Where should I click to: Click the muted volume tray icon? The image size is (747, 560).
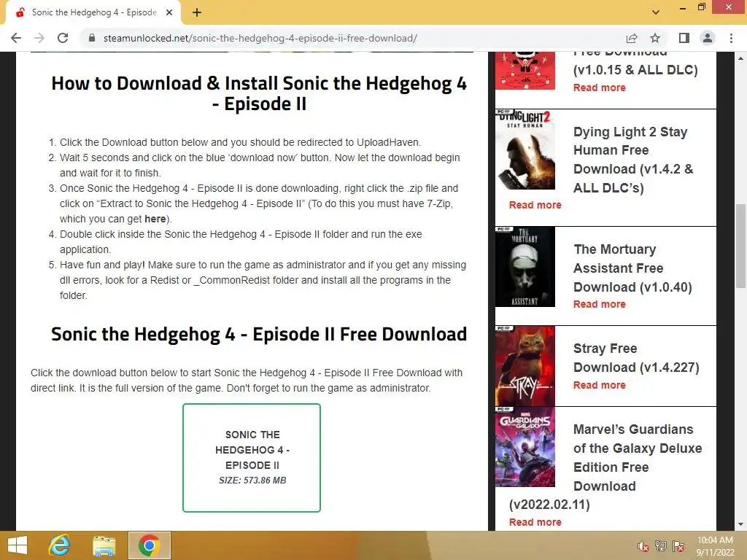643,546
